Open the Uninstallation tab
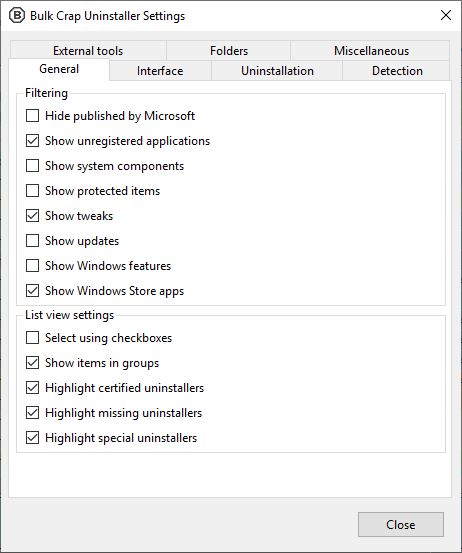The width and height of the screenshot is (462, 553). [277, 71]
